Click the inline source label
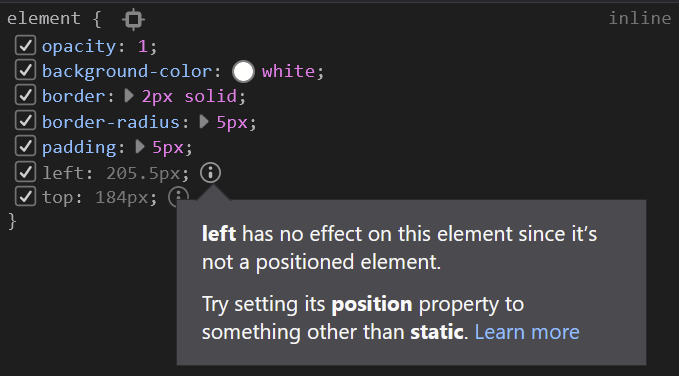The width and height of the screenshot is (679, 376). point(640,19)
